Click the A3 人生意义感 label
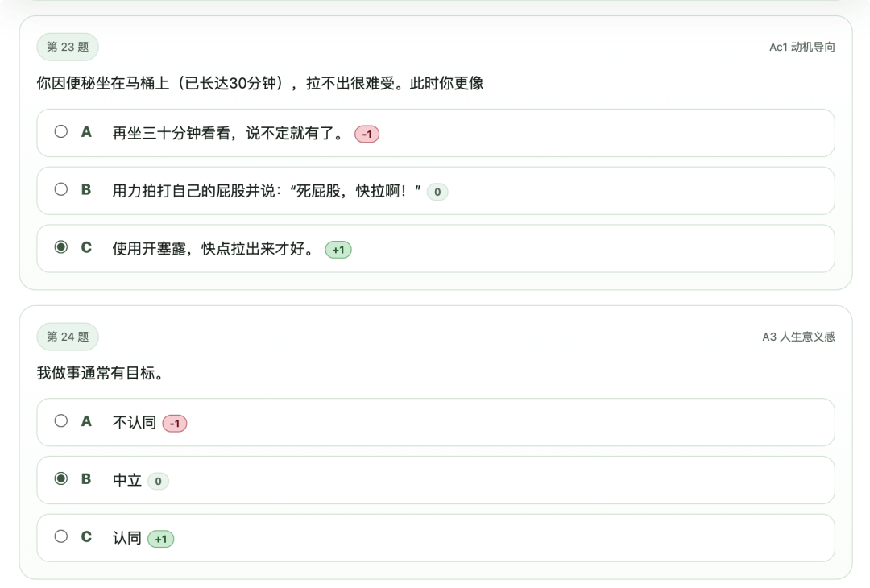 tap(798, 337)
